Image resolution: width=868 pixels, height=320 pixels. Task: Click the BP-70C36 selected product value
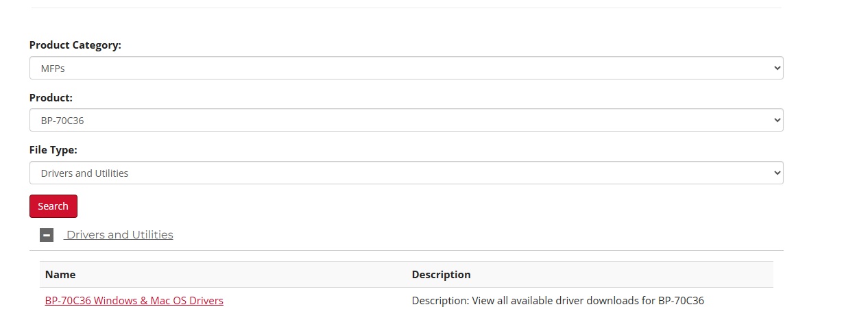[x=62, y=121]
